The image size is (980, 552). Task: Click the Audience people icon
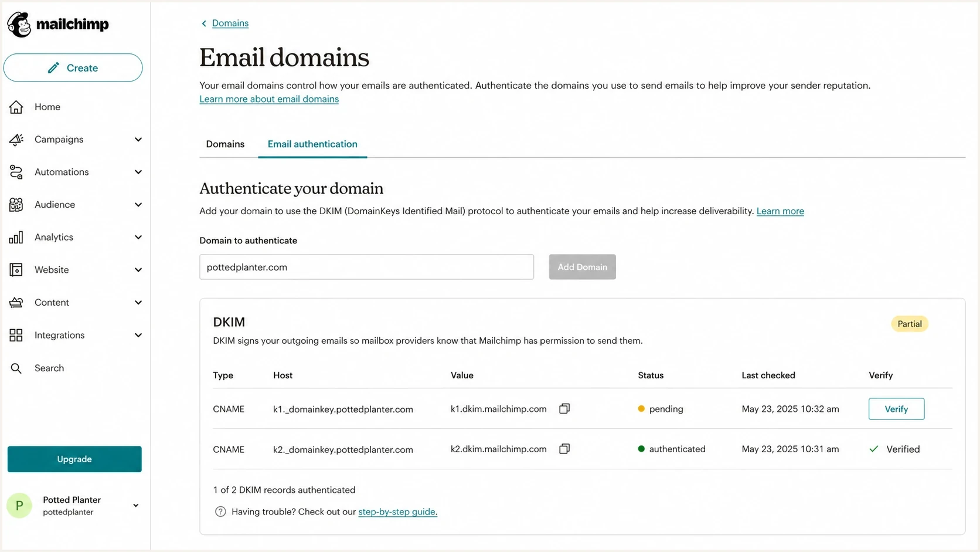coord(16,205)
